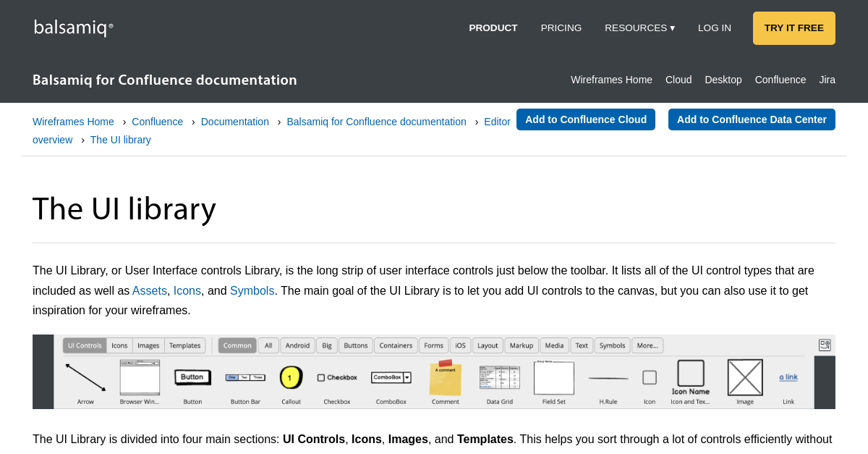Click Add to Confluence Cloud
The height and width of the screenshot is (454, 868).
click(586, 119)
